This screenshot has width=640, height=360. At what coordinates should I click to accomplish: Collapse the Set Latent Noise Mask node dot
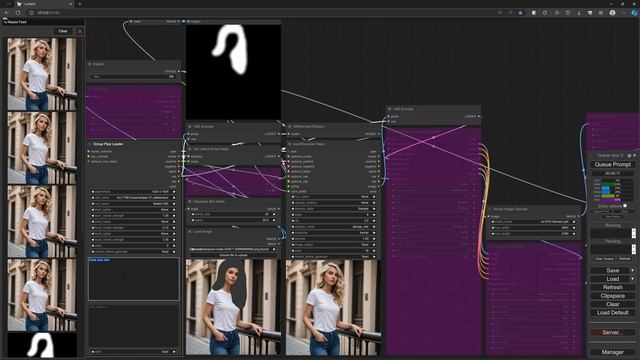190,149
